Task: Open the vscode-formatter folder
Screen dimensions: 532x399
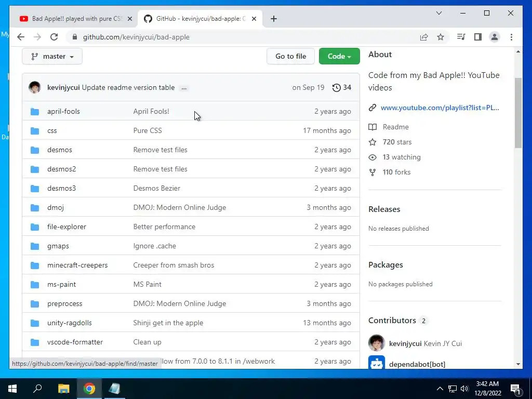Action: (x=75, y=342)
